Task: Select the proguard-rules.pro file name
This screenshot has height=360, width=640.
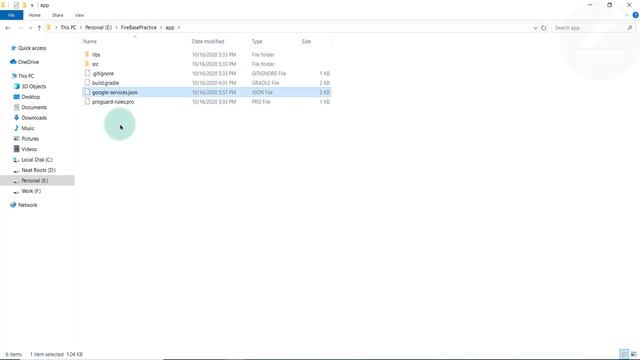Action: pyautogui.click(x=113, y=102)
